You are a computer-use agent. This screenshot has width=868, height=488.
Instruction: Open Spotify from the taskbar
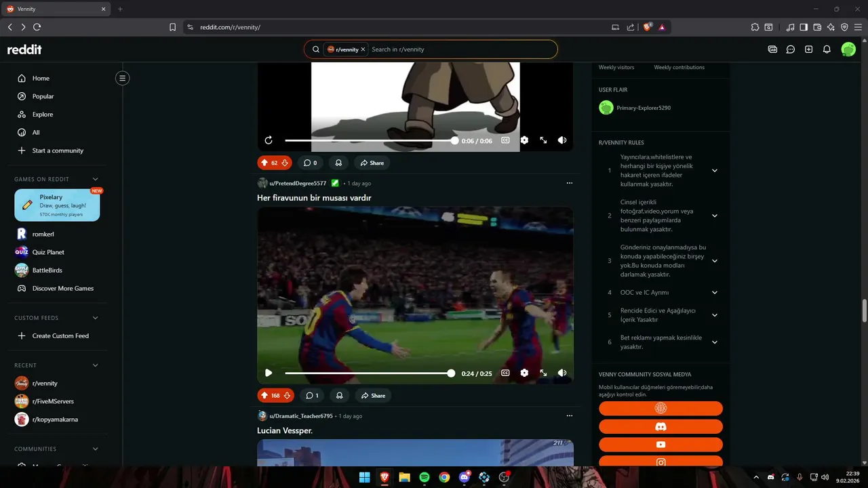point(424,477)
